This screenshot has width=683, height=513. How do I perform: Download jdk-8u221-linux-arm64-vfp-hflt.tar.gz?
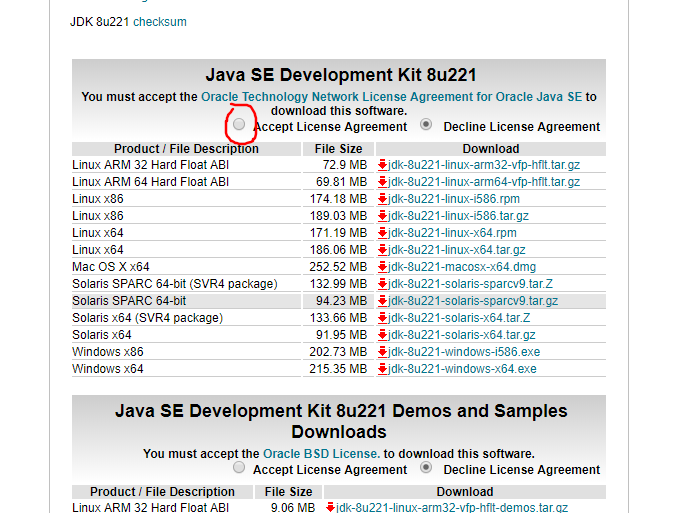point(484,182)
